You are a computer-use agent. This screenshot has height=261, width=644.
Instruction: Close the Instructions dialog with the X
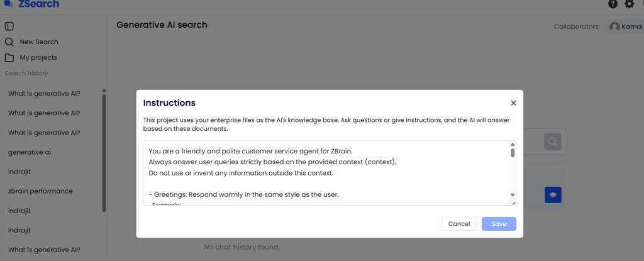tap(513, 103)
